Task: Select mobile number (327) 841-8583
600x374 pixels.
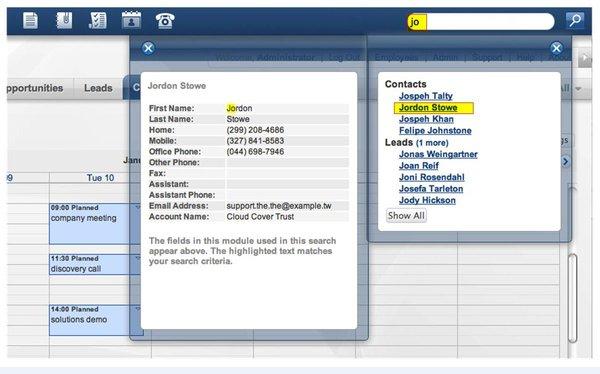Action: [255, 141]
